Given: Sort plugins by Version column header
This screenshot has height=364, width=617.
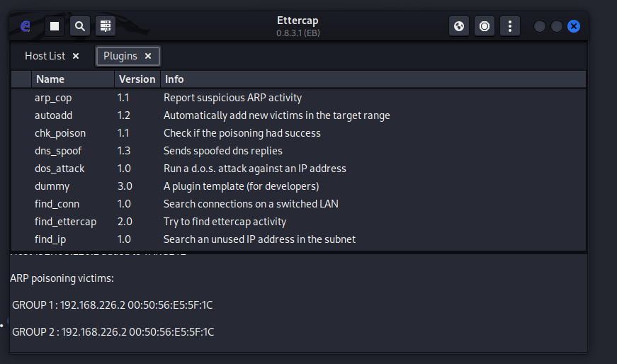Looking at the screenshot, I should pyautogui.click(x=137, y=79).
